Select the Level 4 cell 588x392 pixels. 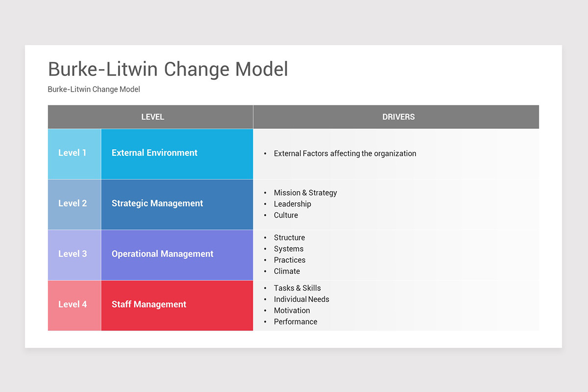click(x=74, y=305)
